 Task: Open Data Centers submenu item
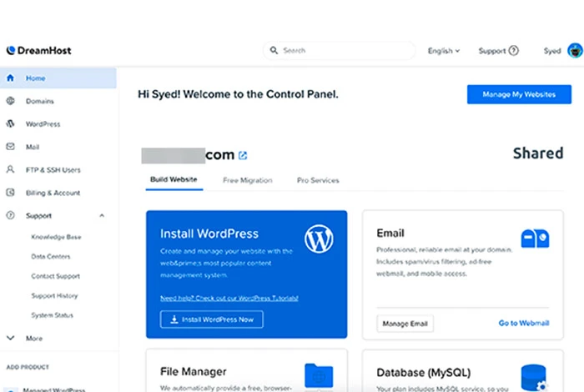click(51, 257)
